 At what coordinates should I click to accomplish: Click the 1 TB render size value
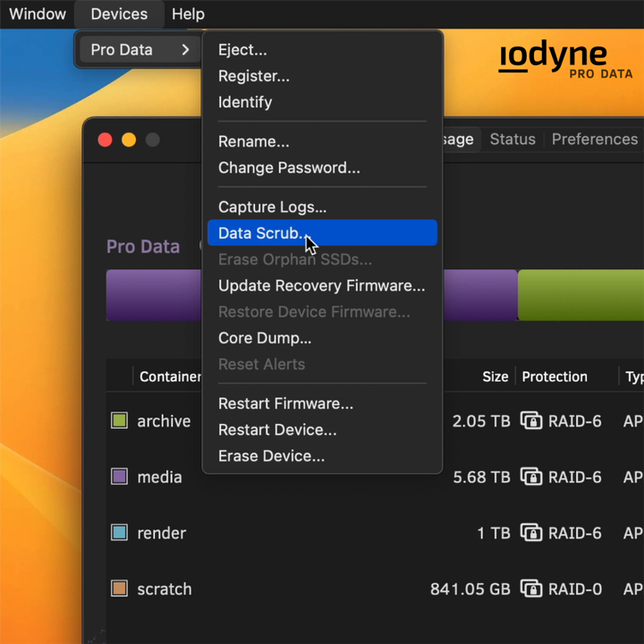coord(494,533)
